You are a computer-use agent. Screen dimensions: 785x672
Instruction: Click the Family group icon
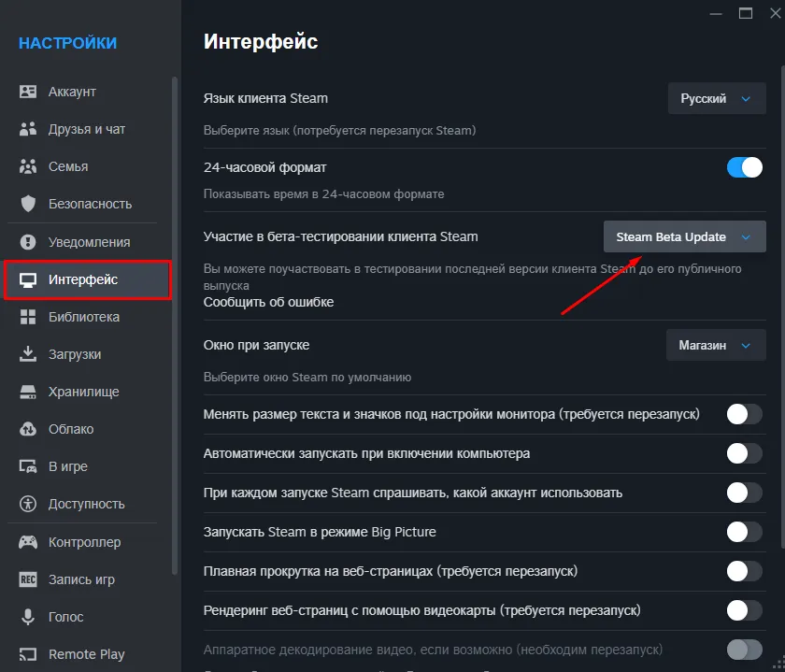tap(28, 166)
